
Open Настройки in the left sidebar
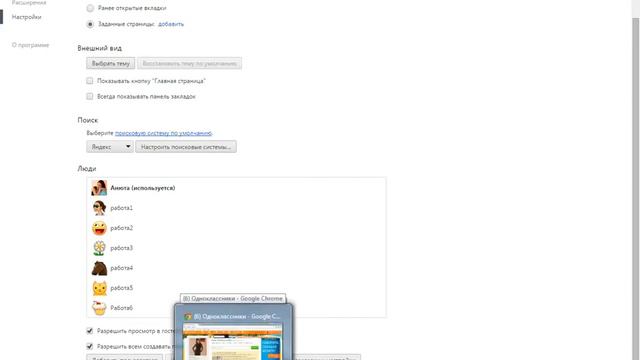click(x=27, y=17)
